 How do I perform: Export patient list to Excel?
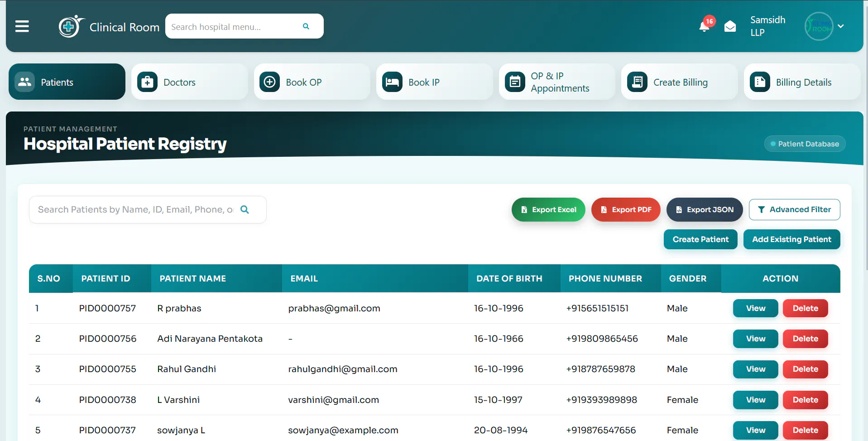pos(548,209)
